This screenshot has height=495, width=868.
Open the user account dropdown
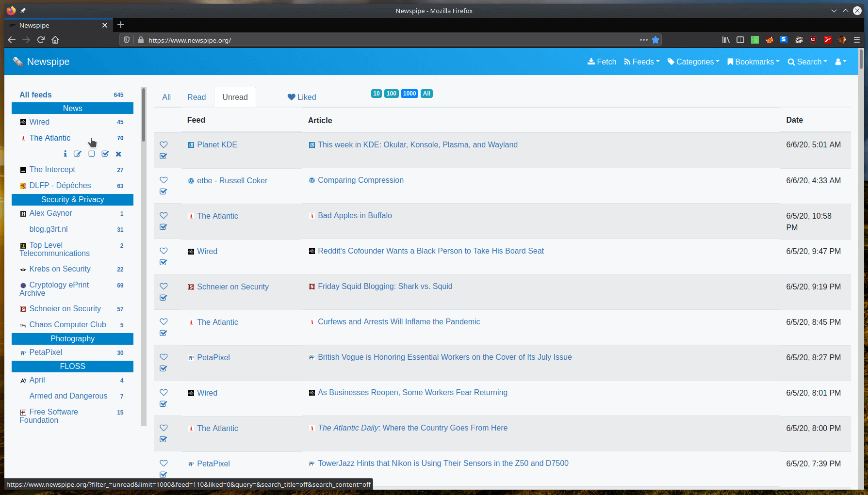[x=841, y=62]
